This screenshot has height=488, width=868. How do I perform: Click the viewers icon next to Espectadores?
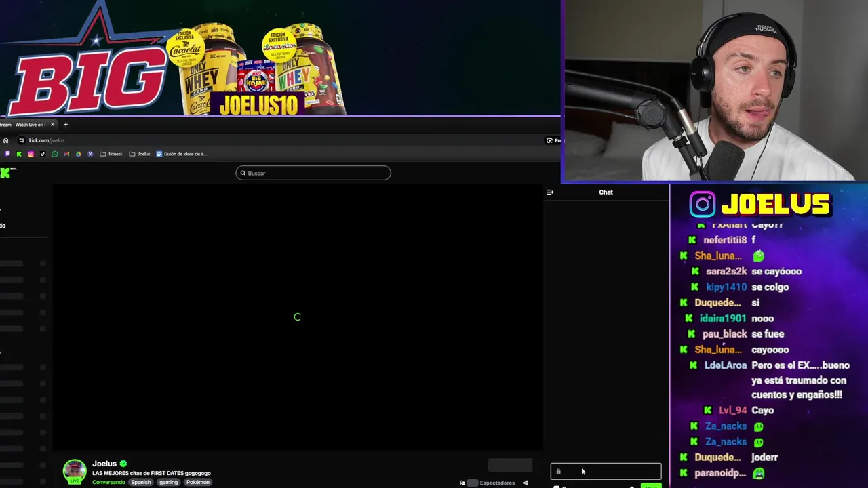pos(462,483)
